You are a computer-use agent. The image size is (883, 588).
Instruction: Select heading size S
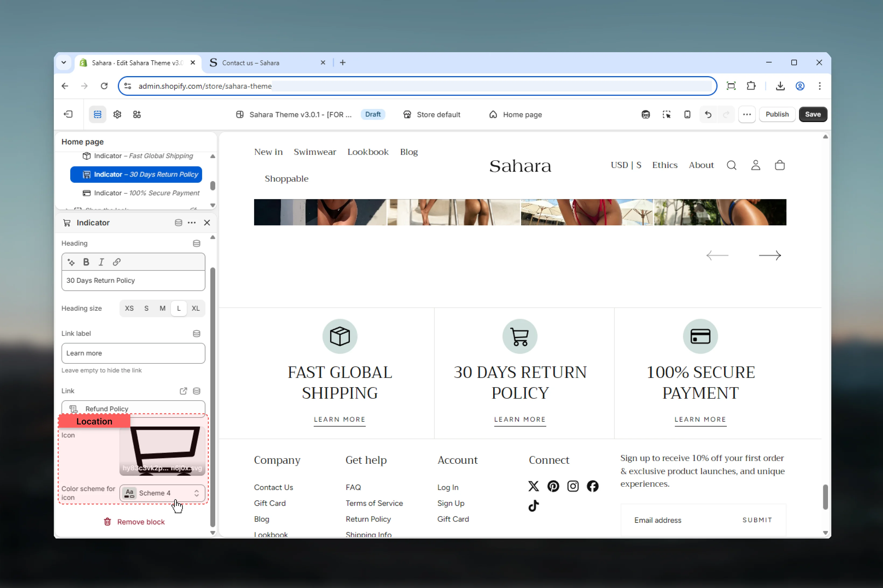pos(146,308)
